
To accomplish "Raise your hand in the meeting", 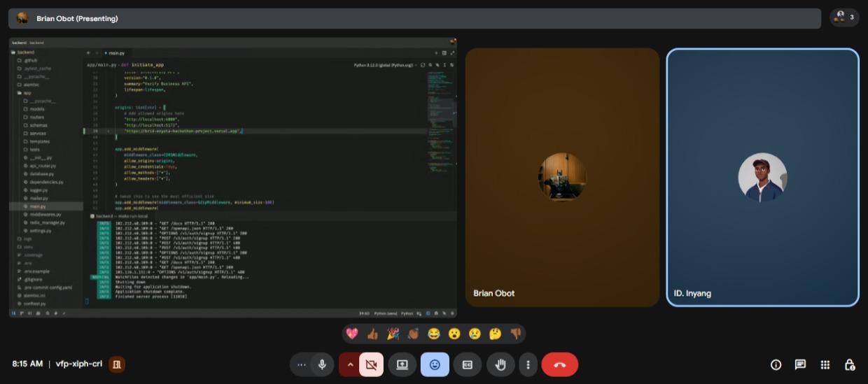I will pos(500,364).
